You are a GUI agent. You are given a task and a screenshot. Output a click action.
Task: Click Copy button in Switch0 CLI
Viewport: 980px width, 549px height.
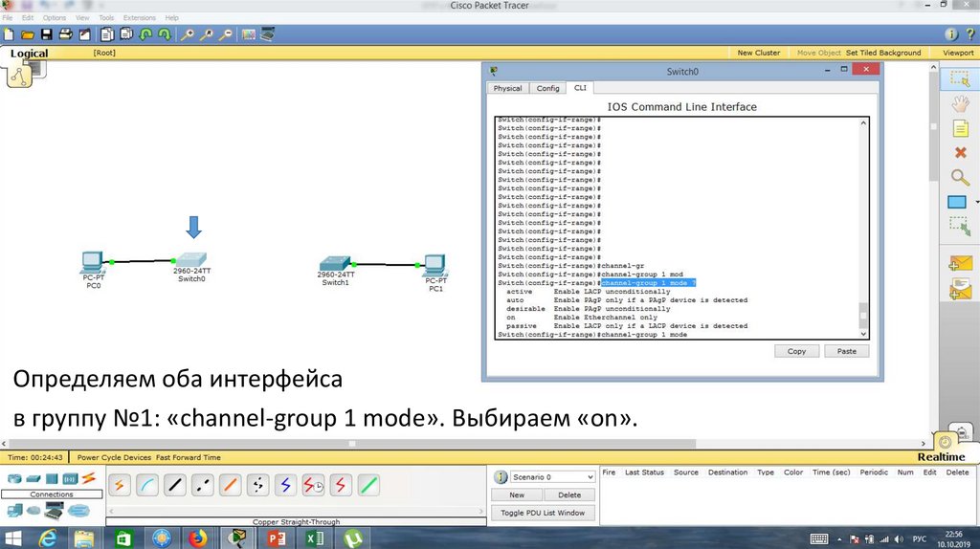tap(796, 351)
